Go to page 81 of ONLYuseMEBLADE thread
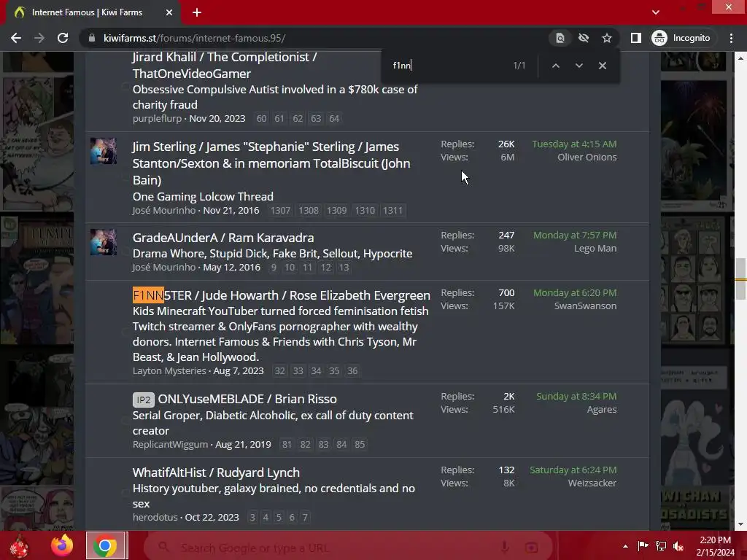Screen dimensions: 747x560 (x=287, y=445)
